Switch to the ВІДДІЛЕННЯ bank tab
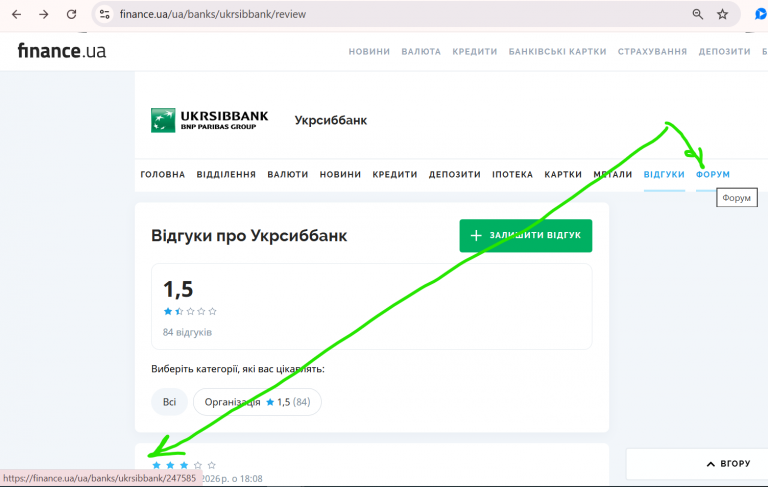Image resolution: width=768 pixels, height=487 pixels. pyautogui.click(x=226, y=174)
